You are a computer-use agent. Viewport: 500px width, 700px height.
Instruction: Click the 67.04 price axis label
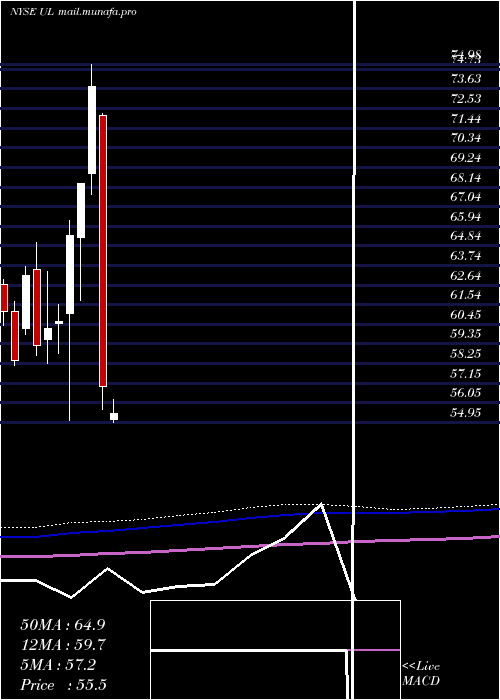[x=466, y=197]
